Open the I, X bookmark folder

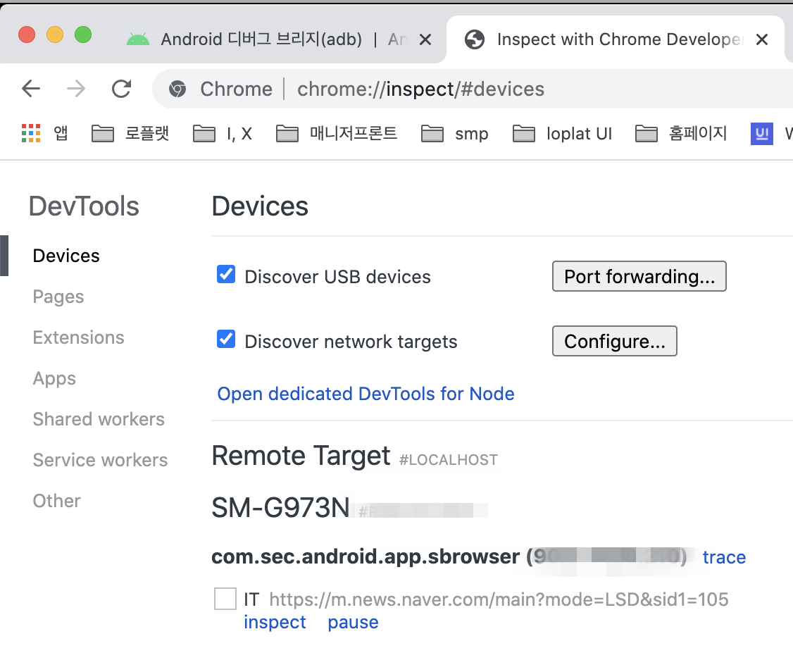coord(223,134)
